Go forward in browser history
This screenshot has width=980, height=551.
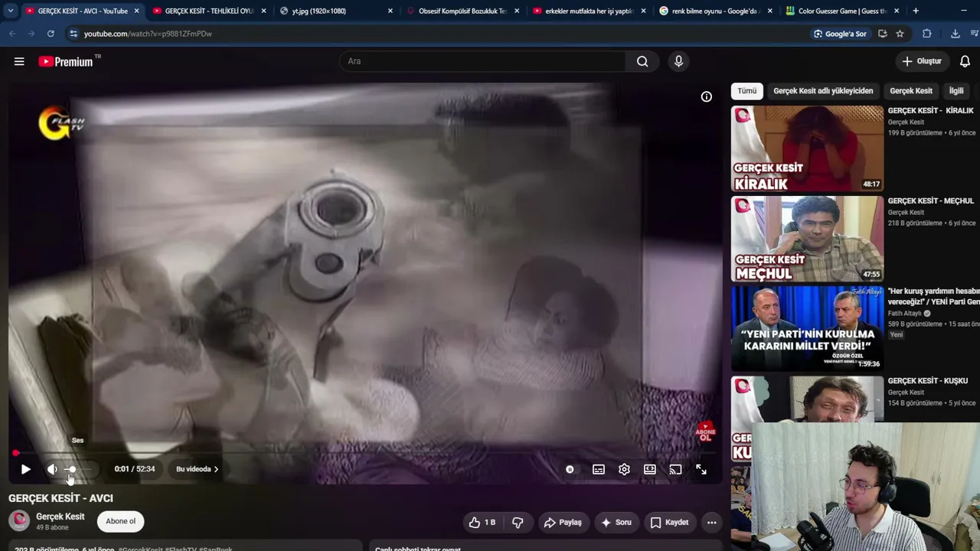[31, 34]
